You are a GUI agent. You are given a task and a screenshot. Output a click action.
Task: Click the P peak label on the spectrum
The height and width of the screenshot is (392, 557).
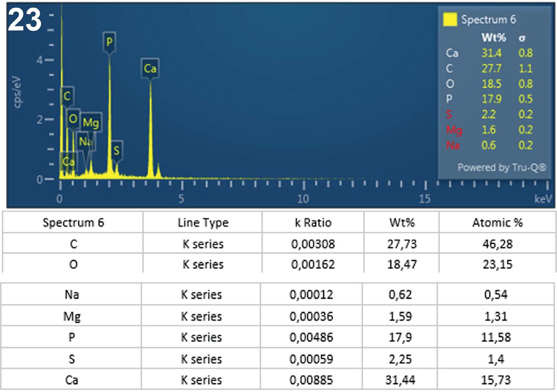[110, 42]
